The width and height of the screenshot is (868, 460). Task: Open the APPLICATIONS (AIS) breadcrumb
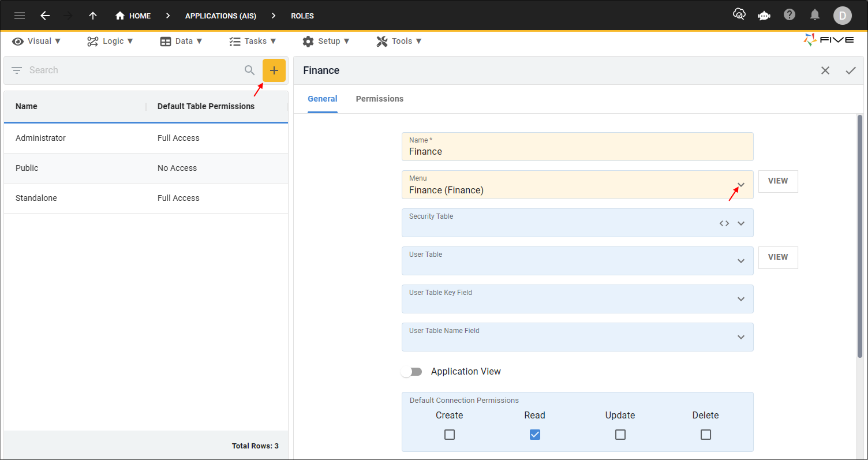point(220,16)
